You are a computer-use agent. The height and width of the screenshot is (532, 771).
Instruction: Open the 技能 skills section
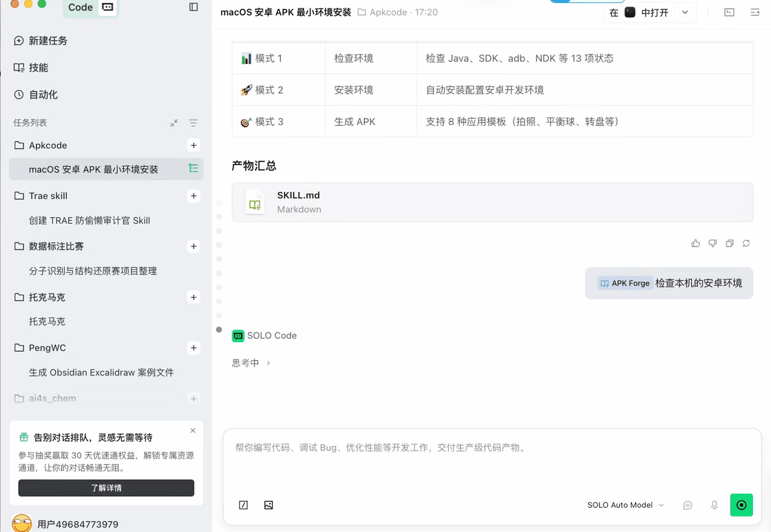point(31,68)
